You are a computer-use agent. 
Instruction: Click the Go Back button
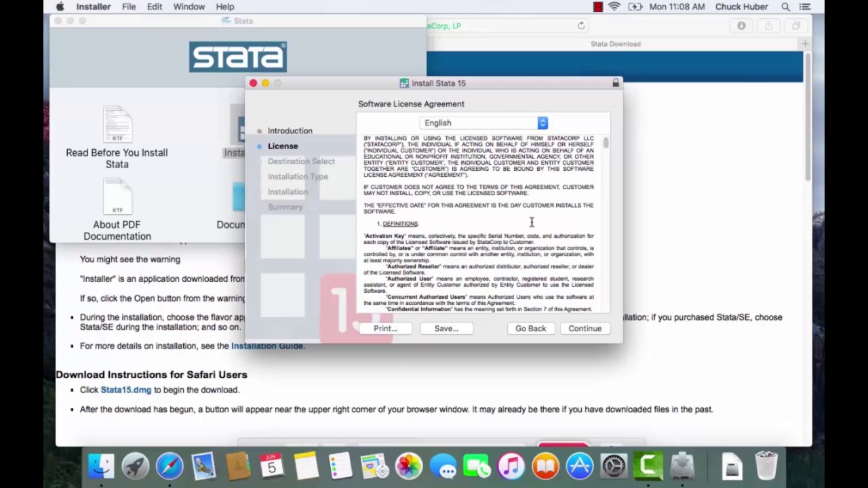click(530, 328)
